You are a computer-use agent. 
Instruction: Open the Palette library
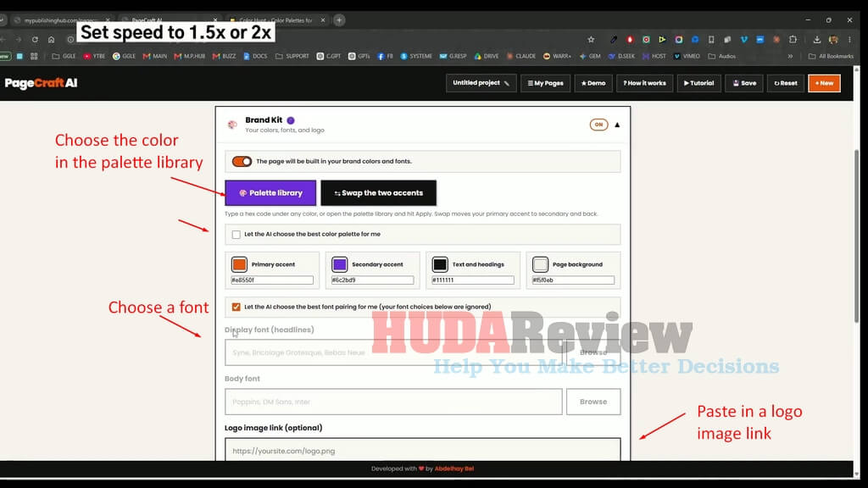click(x=270, y=192)
